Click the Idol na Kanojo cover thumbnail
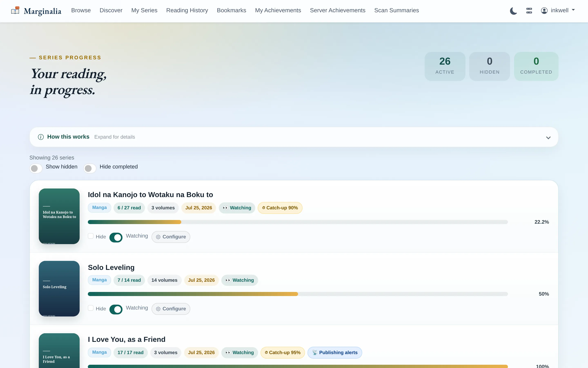The width and height of the screenshot is (588, 368). 59,216
